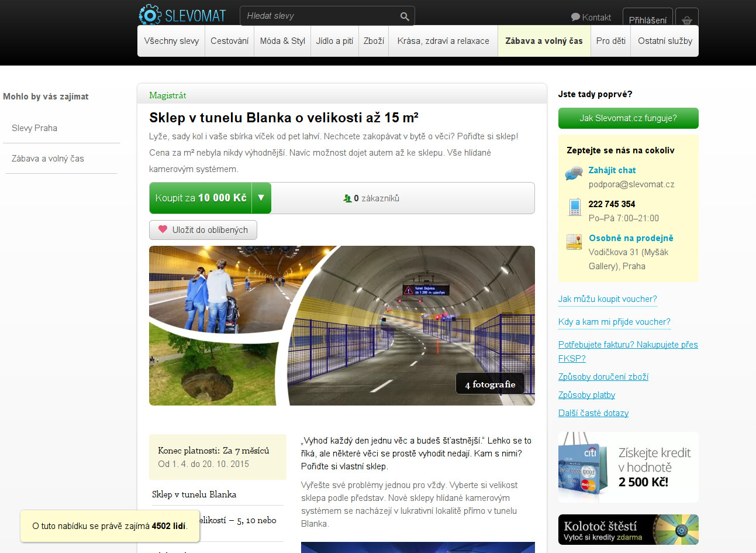Expand the purchase options dropdown arrow
This screenshot has height=553, width=756.
(x=261, y=198)
